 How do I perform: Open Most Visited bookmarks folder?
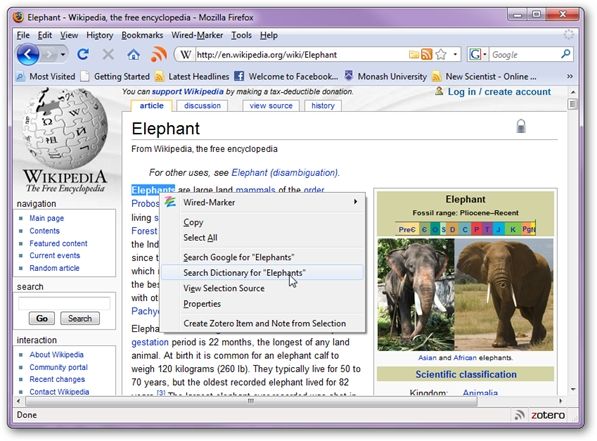(46, 77)
